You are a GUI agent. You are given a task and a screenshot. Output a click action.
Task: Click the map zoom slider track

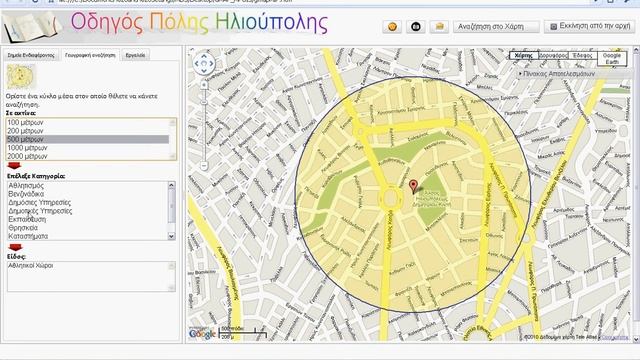204,125
